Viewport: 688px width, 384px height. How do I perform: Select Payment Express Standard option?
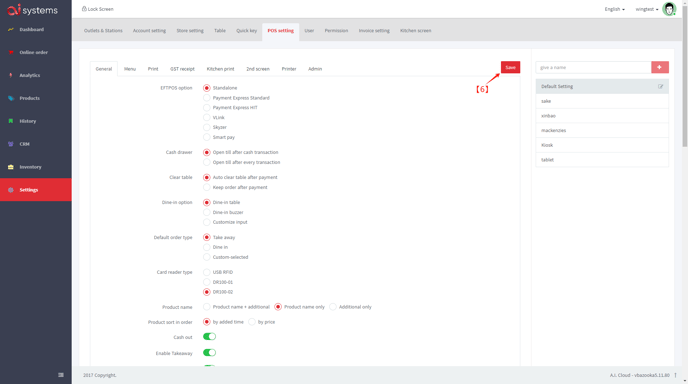click(x=207, y=98)
